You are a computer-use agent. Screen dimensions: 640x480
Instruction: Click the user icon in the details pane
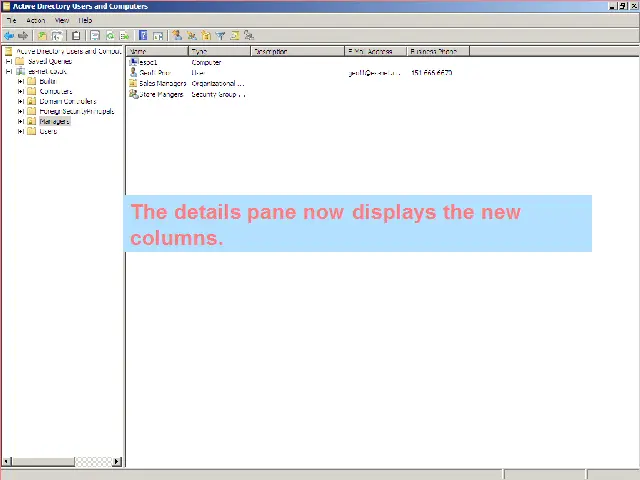tap(133, 73)
